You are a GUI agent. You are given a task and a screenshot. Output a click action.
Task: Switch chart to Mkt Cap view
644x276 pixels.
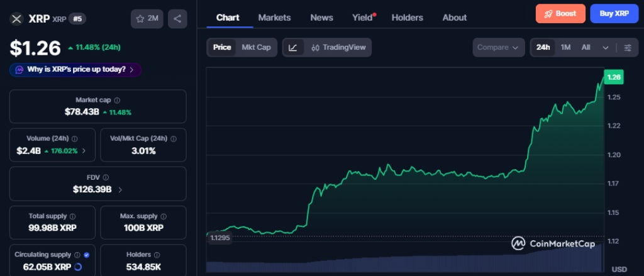click(257, 47)
